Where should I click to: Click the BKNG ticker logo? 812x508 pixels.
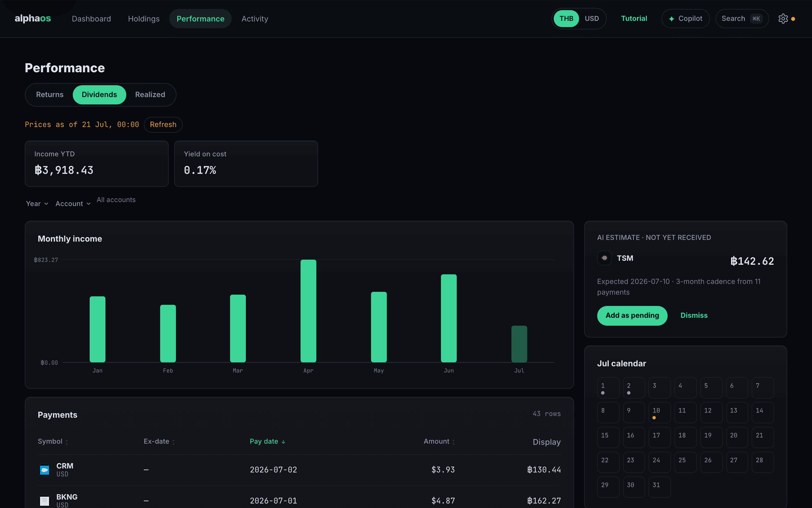point(45,501)
